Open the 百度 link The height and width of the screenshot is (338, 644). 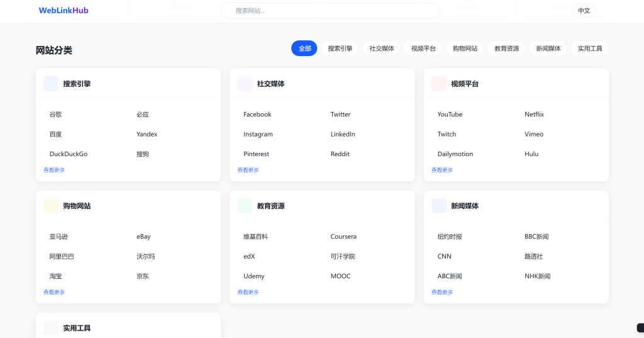point(56,134)
